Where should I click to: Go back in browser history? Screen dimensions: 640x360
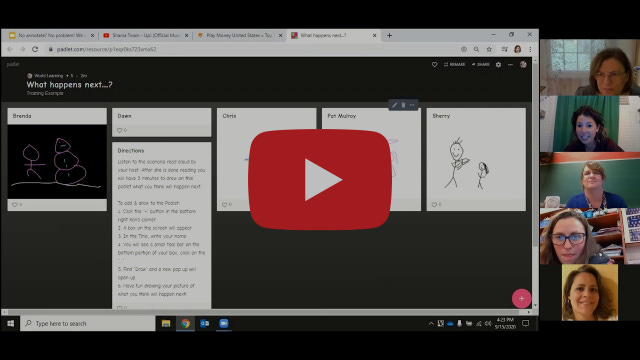(10, 49)
